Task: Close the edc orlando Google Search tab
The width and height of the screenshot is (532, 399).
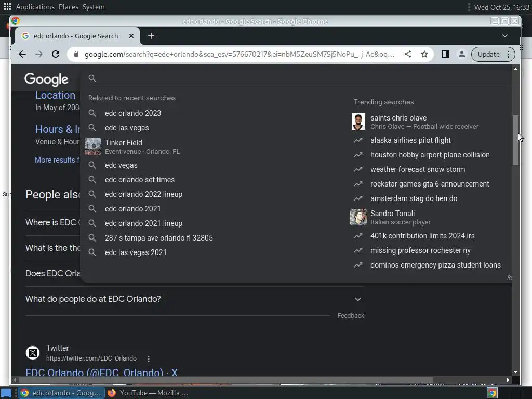Action: point(131,36)
